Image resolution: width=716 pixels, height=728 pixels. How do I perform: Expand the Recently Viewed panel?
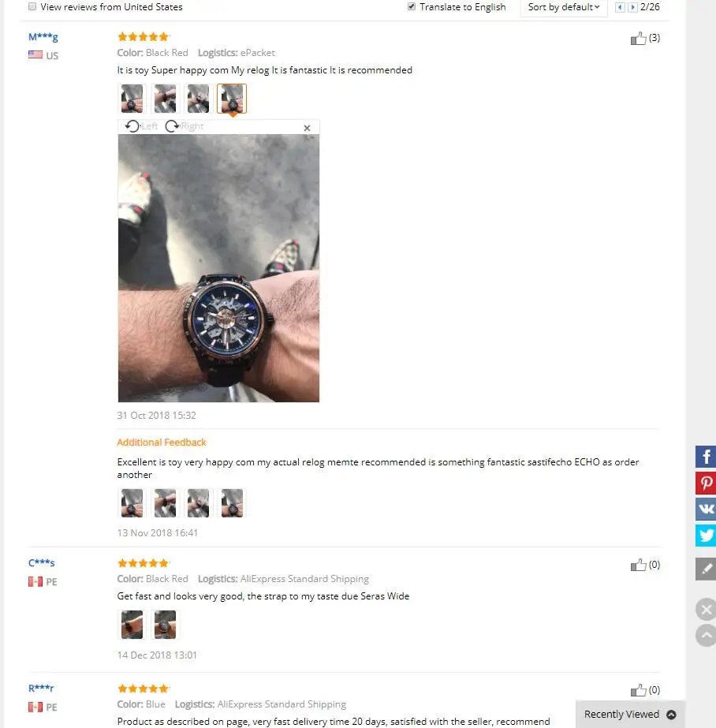(x=630, y=714)
